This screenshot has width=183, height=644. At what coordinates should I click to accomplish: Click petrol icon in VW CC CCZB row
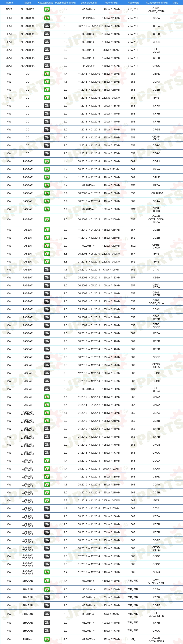tap(47, 89)
